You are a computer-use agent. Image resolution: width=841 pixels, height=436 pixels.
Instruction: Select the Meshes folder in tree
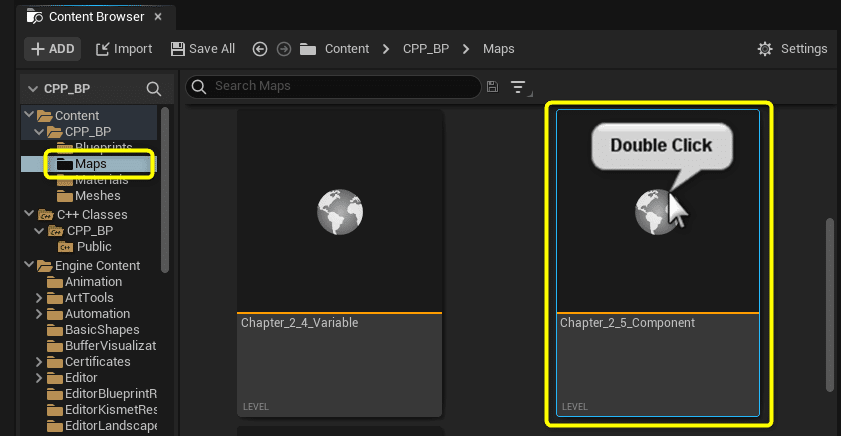click(x=88, y=196)
